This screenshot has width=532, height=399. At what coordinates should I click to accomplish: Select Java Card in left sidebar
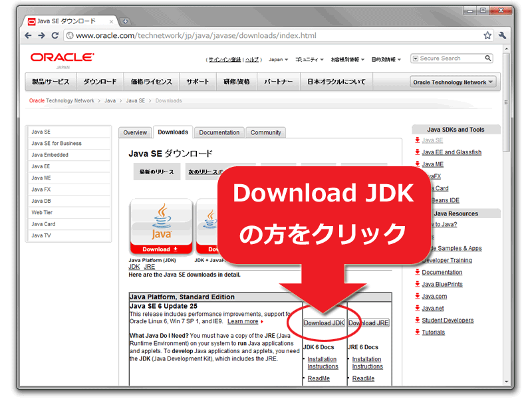click(x=70, y=224)
